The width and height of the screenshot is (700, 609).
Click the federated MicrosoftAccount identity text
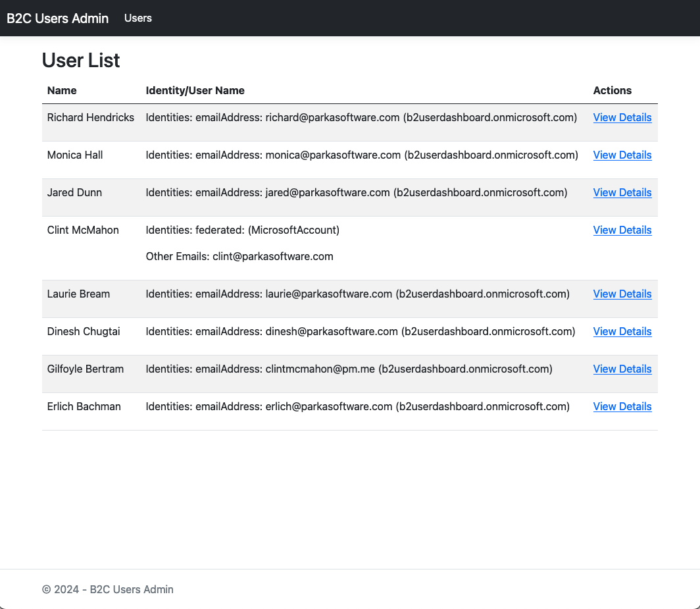[243, 230]
